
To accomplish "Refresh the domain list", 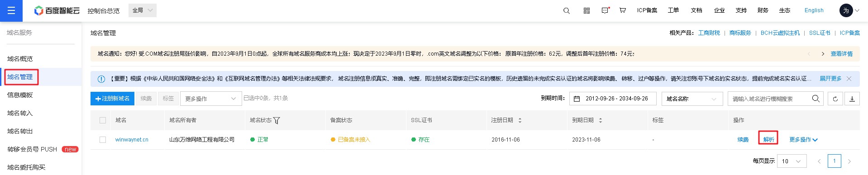I will (835, 99).
